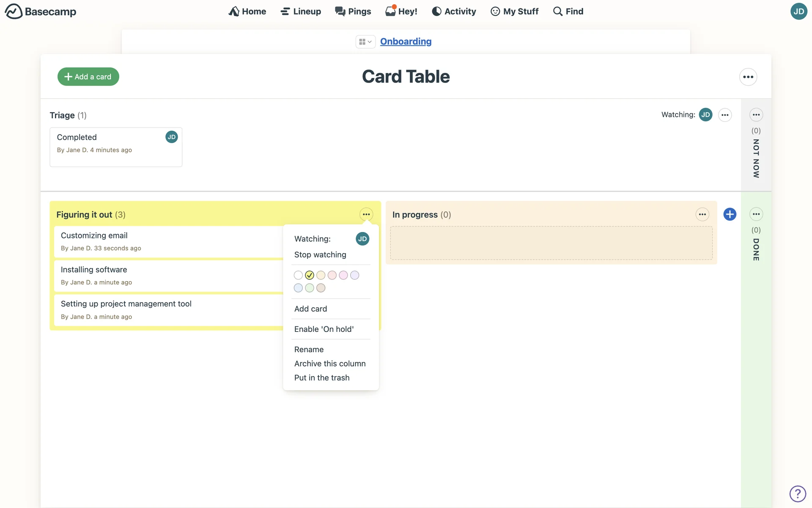Open the Onboarding project link
Image resolution: width=812 pixels, height=508 pixels.
click(x=406, y=41)
